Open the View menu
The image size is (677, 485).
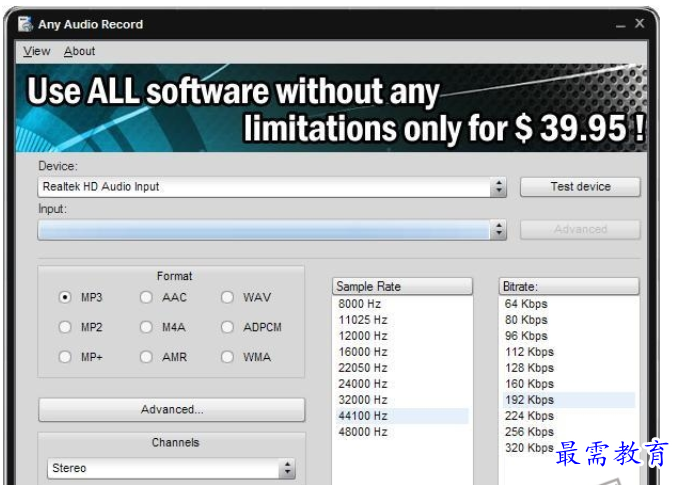[37, 51]
